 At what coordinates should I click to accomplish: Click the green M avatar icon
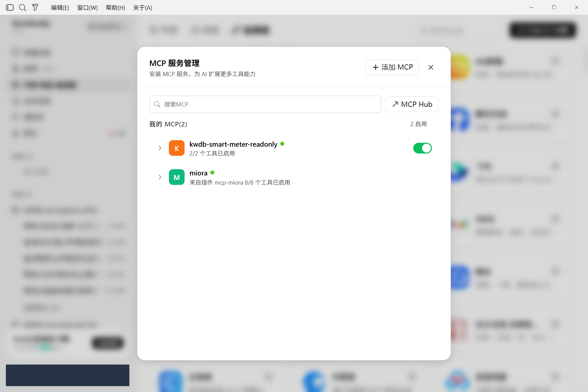pos(177,177)
